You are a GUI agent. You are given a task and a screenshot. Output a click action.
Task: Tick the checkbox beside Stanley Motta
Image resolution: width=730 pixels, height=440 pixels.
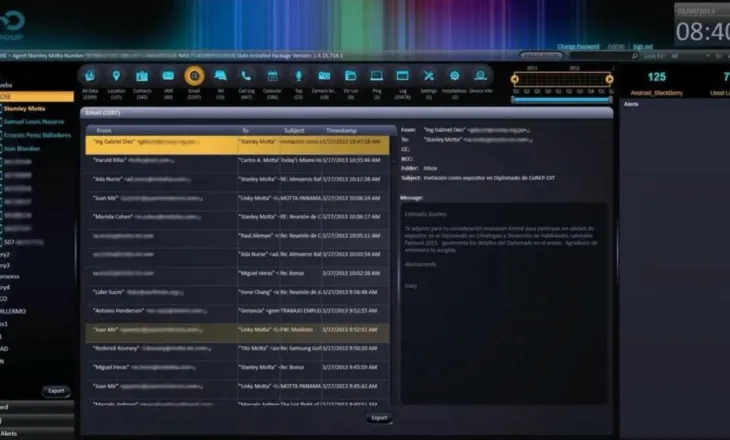[x=1, y=108]
